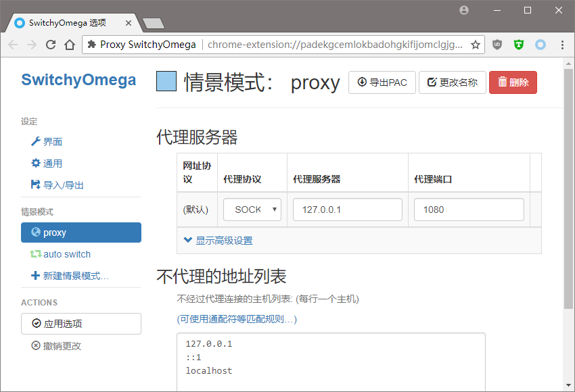Open the proxy profile color swatch
The height and width of the screenshot is (392, 575).
click(166, 81)
